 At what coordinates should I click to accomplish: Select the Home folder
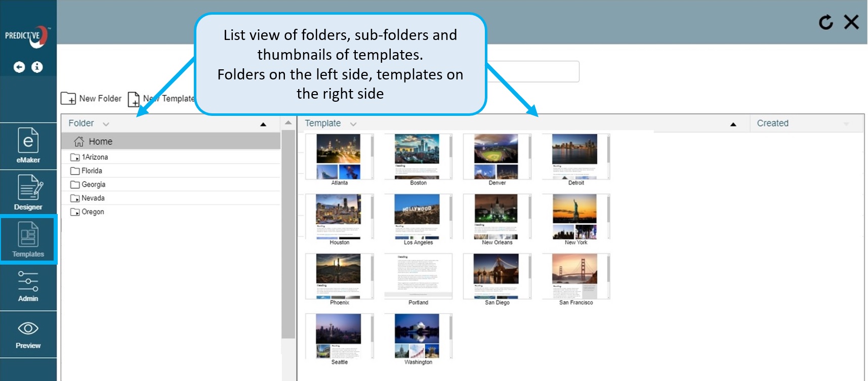(x=100, y=142)
